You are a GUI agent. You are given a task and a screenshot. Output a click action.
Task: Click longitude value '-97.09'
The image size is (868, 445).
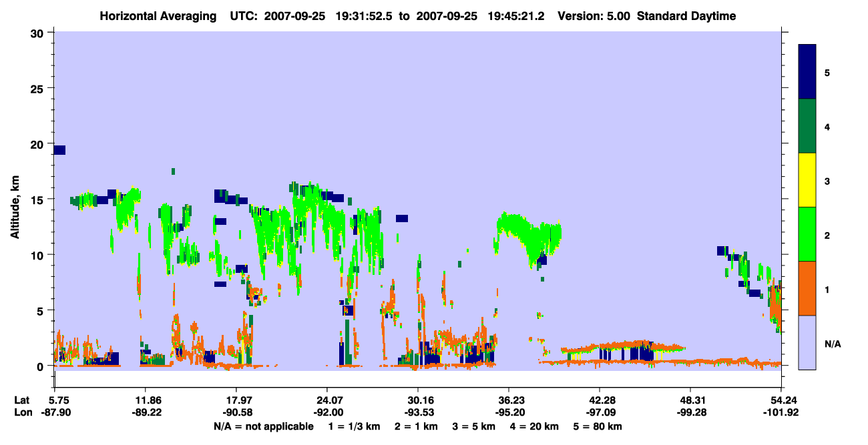600,412
